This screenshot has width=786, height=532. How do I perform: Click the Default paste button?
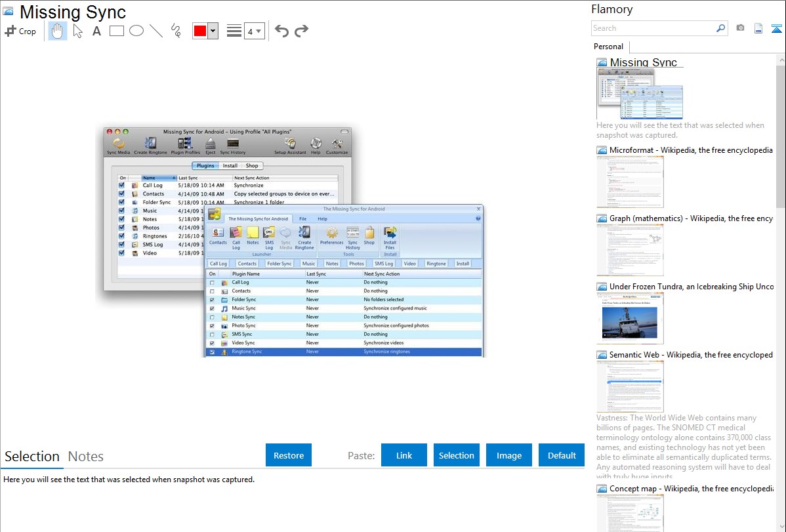tap(562, 455)
